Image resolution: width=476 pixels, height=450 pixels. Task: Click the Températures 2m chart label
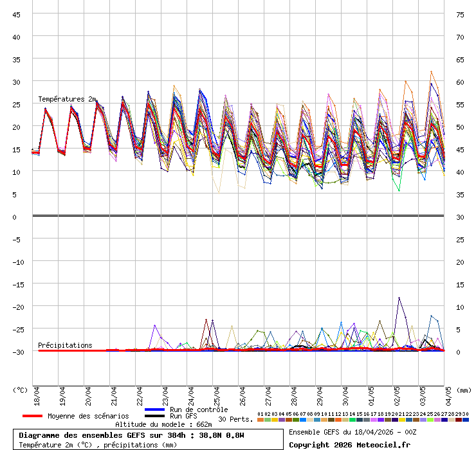[67, 99]
